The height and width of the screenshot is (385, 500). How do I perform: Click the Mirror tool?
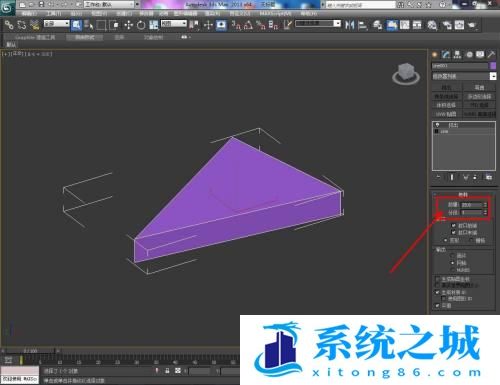click(x=350, y=25)
